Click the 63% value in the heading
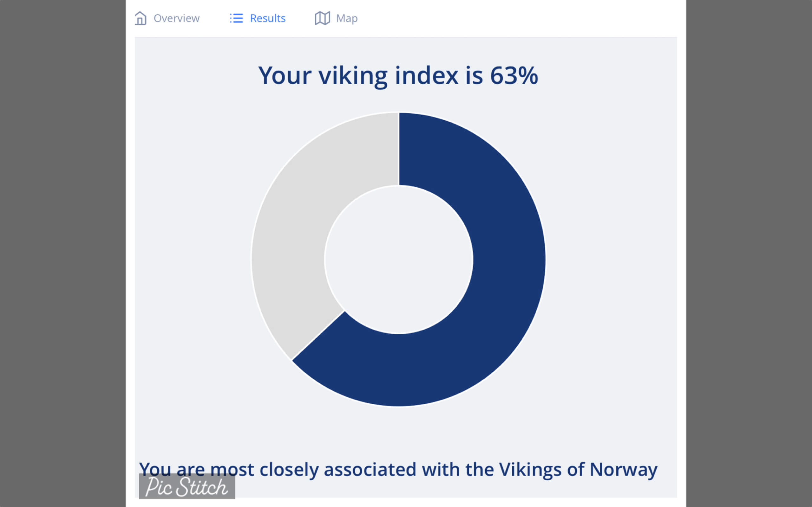Viewport: 812px width, 507px height. pyautogui.click(x=514, y=76)
